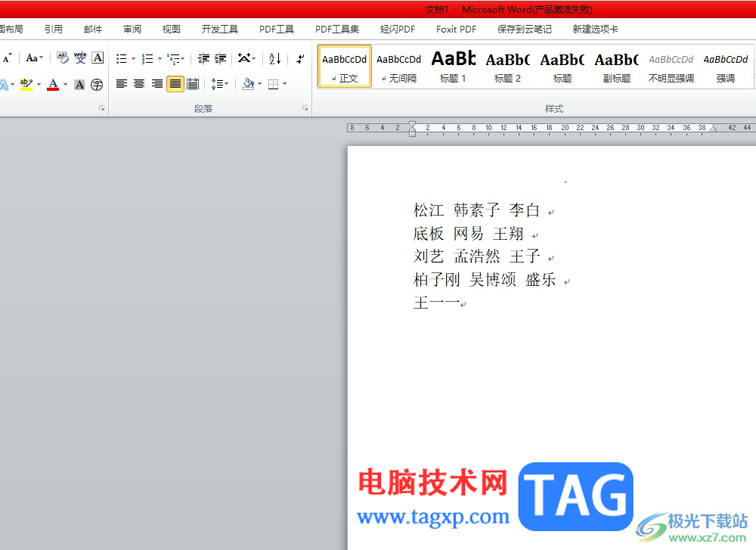Open the 引用 ribbon tab
Image resolution: width=756 pixels, height=550 pixels.
click(54, 29)
